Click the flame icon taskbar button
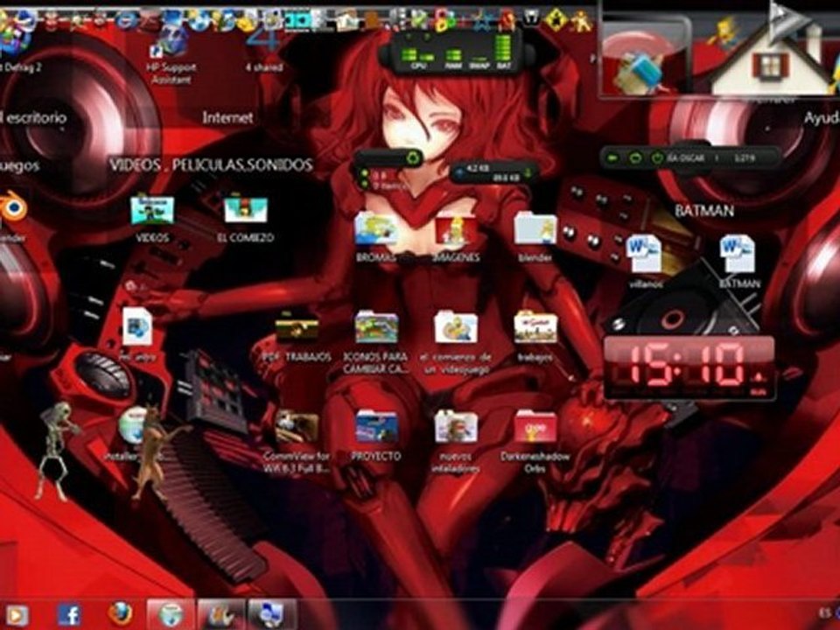Viewport: 840px width, 630px height. point(220,614)
